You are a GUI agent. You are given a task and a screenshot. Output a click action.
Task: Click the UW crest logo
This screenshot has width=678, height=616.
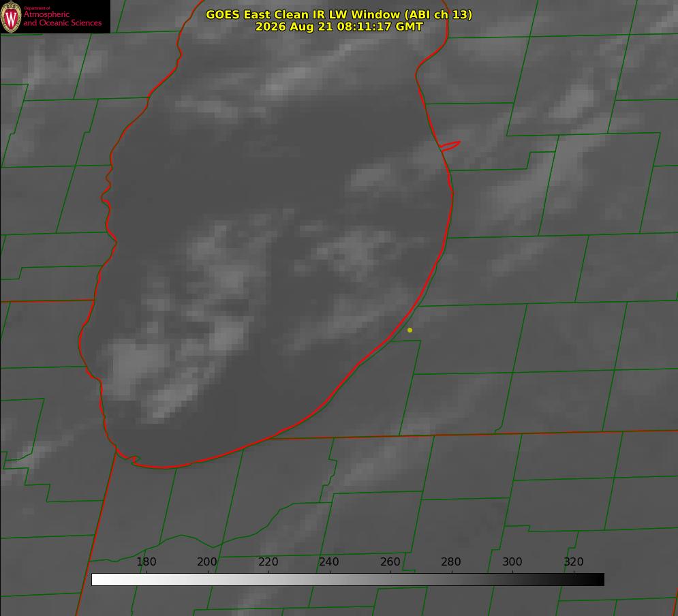(11, 16)
